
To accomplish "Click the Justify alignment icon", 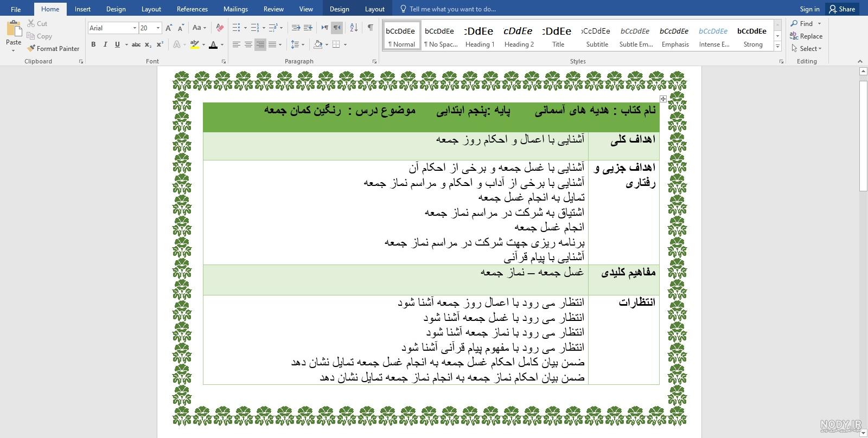I will click(x=272, y=44).
